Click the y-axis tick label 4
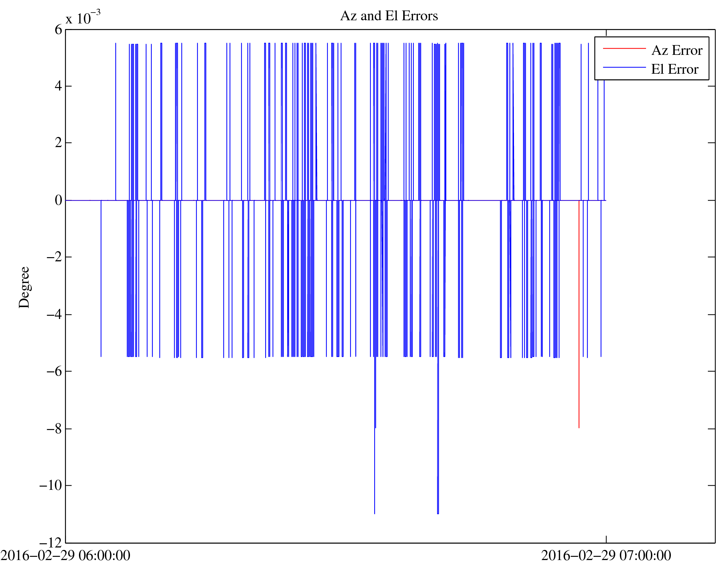The height and width of the screenshot is (588, 725). pos(58,86)
